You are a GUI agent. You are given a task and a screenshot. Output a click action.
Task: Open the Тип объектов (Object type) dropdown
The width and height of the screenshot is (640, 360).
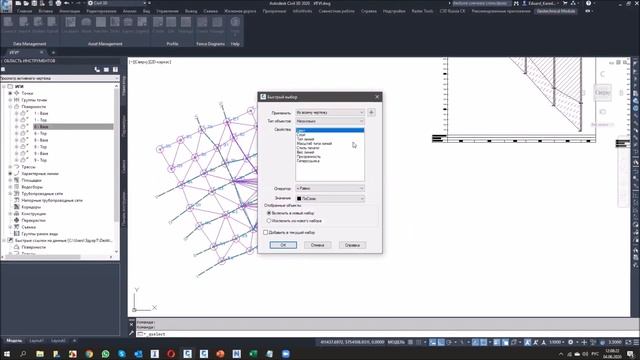click(x=330, y=121)
